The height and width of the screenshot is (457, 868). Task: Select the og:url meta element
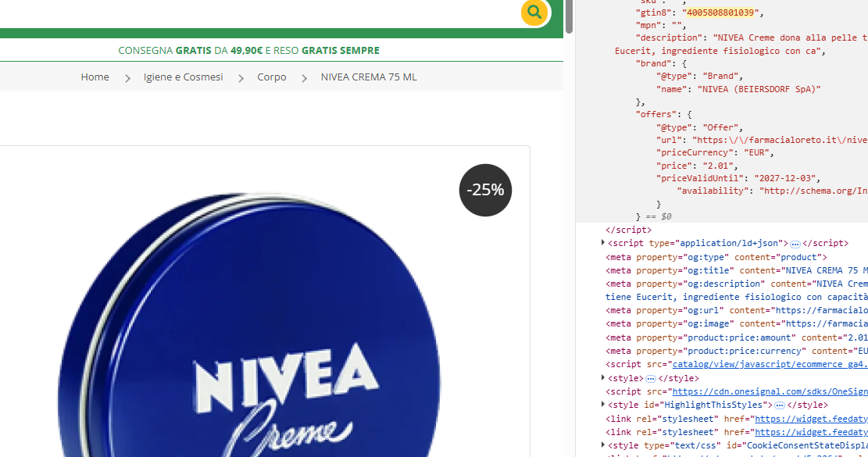coord(736,310)
